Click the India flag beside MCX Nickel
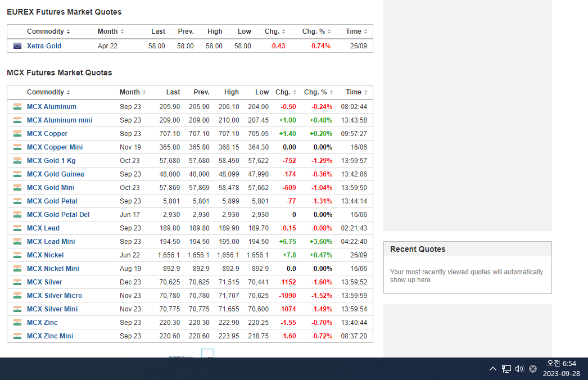The height and width of the screenshot is (380, 588). [x=17, y=255]
